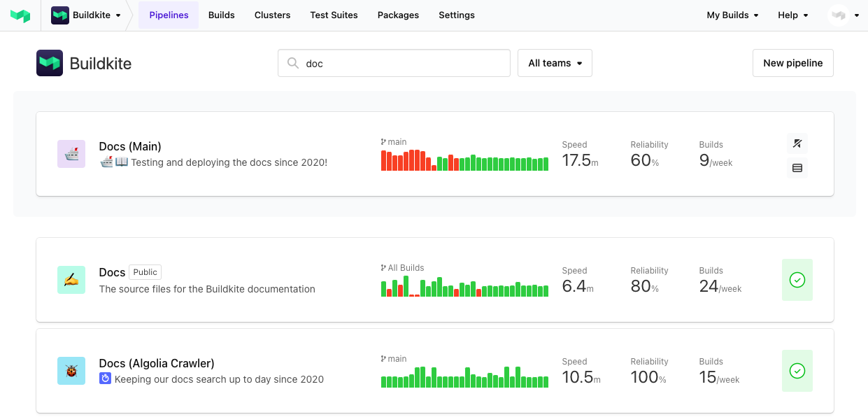The image size is (868, 417).
Task: Click the ladybug icon for Docs (Algolia Crawler)
Action: point(71,370)
